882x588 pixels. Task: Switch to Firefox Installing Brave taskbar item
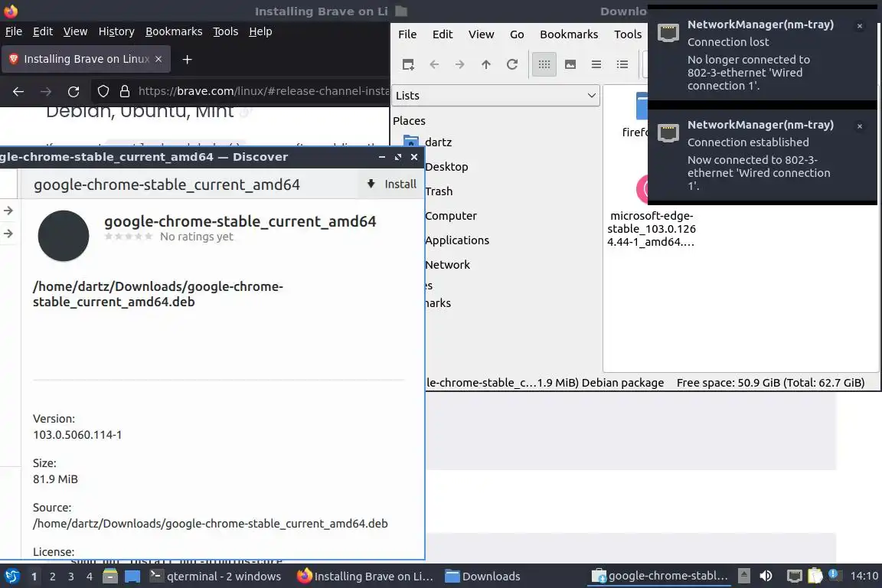(365, 577)
